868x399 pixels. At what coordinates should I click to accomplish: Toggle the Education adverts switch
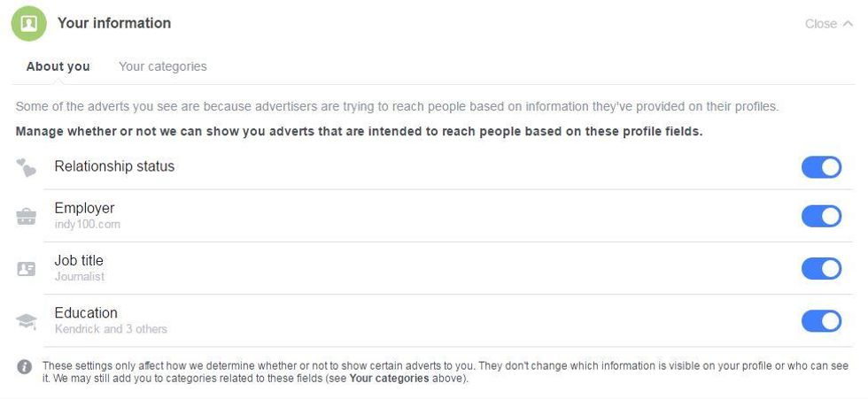pyautogui.click(x=822, y=321)
